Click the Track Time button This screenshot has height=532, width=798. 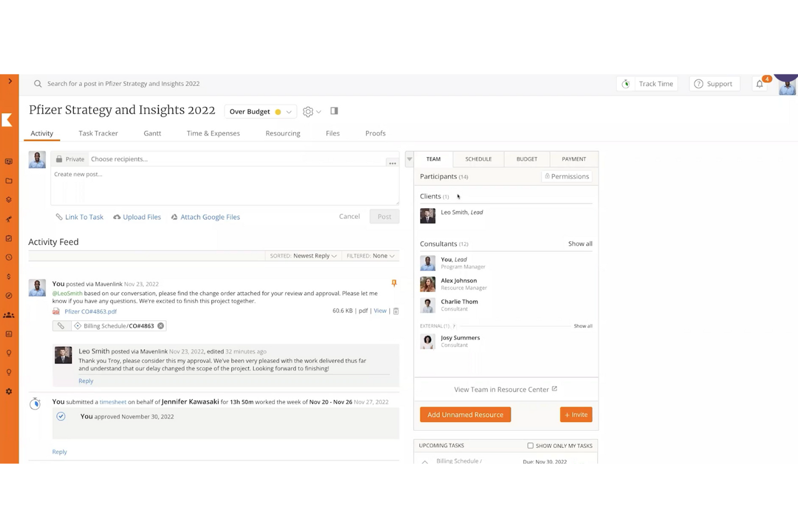click(648, 84)
